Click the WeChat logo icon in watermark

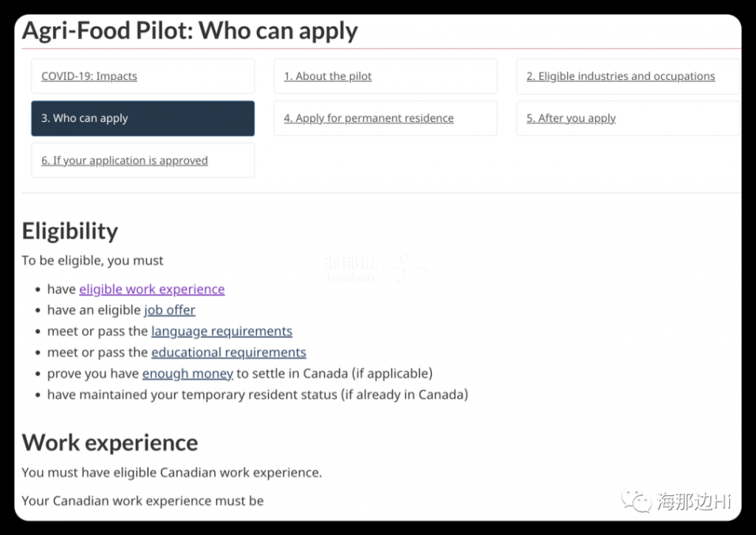(x=636, y=501)
